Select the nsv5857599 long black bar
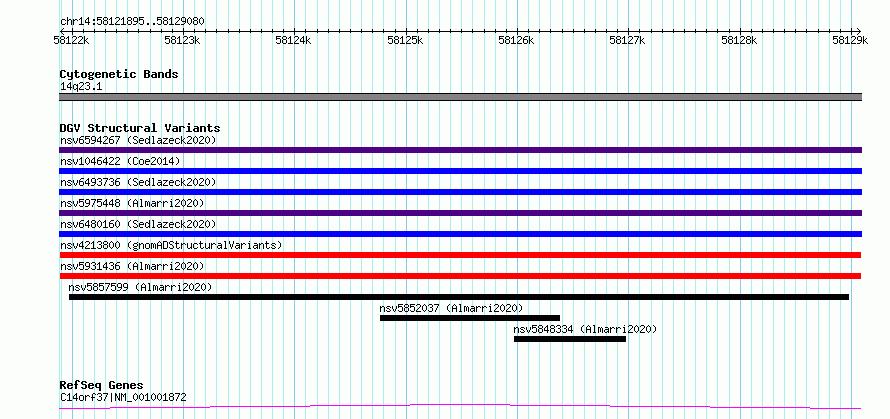The width and height of the screenshot is (890, 419). point(459,297)
